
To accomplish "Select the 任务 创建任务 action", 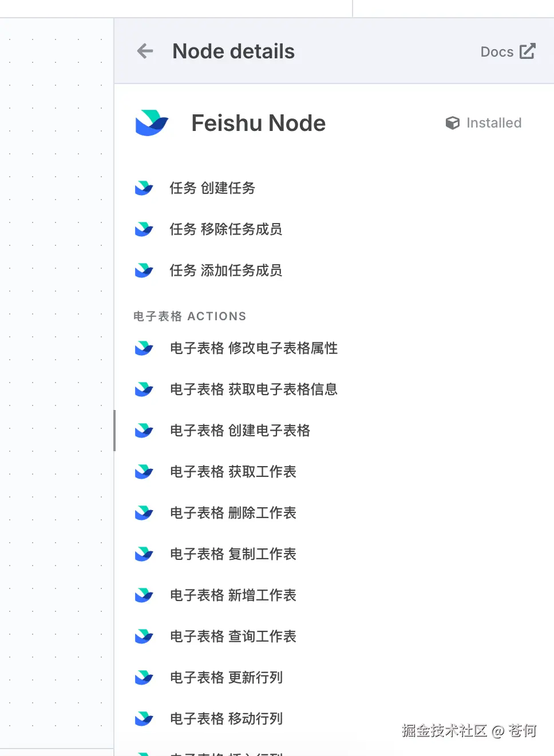I will (212, 188).
